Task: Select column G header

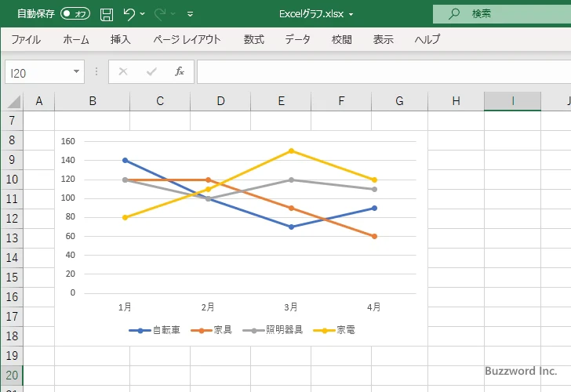Action: coord(399,101)
